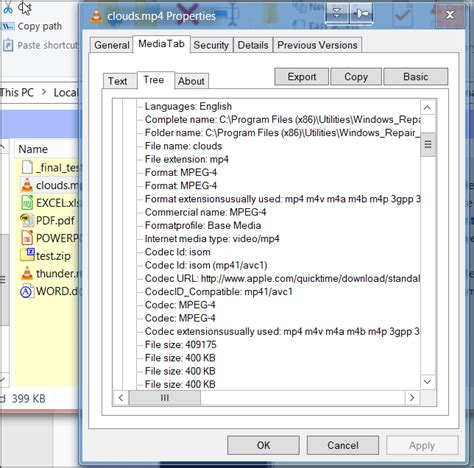Select the WORD document icon
Screen dimensions: 474x468
pyautogui.click(x=27, y=291)
